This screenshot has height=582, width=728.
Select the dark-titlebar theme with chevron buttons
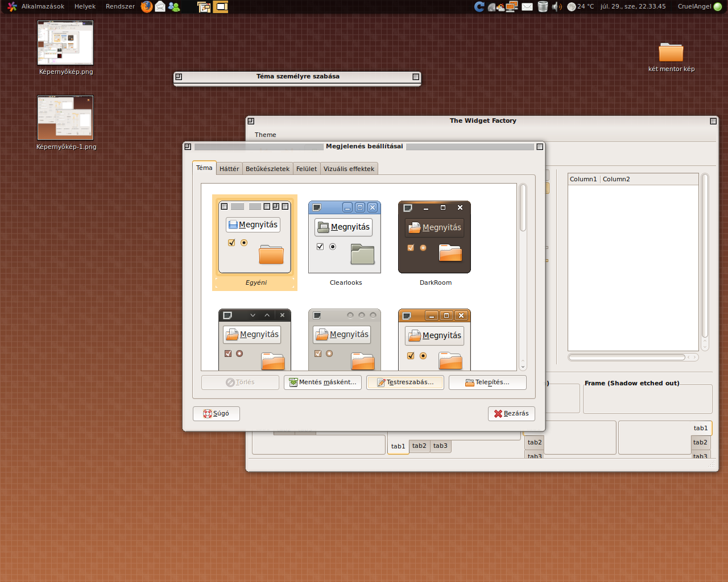pos(255,339)
